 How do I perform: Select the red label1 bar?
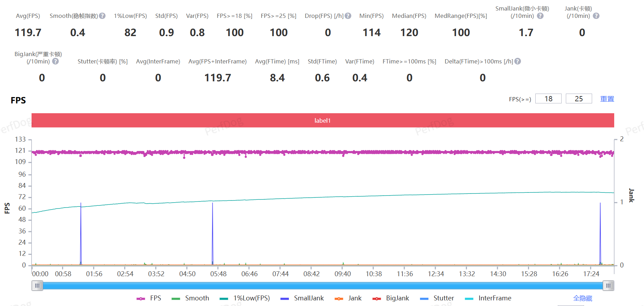[323, 121]
